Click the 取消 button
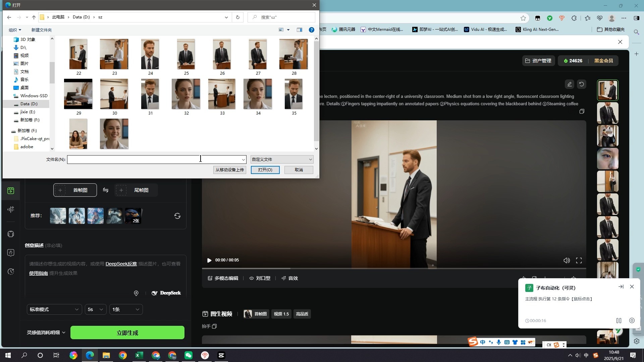The height and width of the screenshot is (362, 644). [299, 170]
